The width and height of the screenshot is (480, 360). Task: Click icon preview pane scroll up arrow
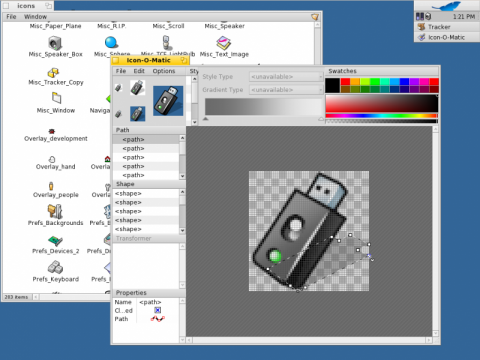195,79
